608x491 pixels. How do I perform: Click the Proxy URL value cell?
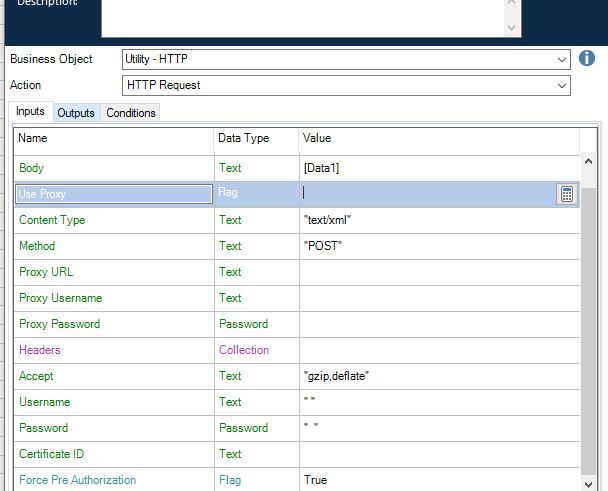pyautogui.click(x=440, y=272)
